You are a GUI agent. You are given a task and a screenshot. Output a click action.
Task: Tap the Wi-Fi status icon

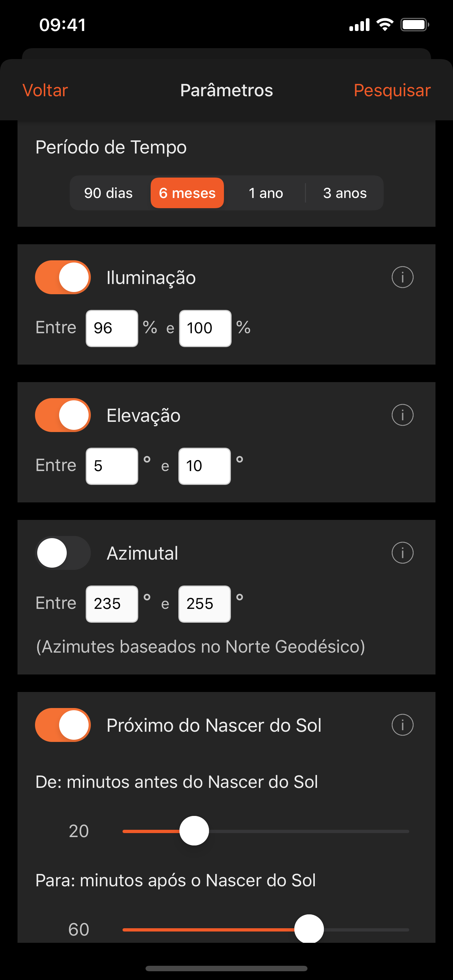click(x=384, y=24)
